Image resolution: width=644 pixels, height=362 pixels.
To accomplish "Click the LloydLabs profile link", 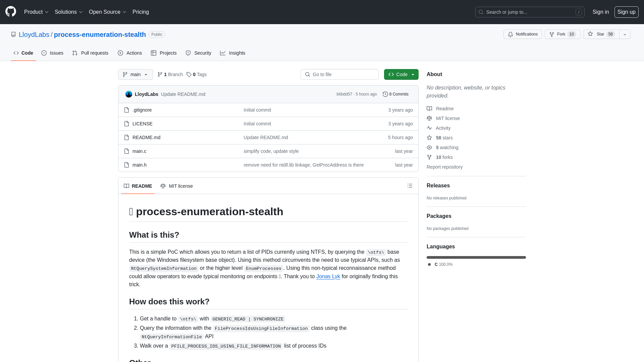I will click(x=34, y=34).
